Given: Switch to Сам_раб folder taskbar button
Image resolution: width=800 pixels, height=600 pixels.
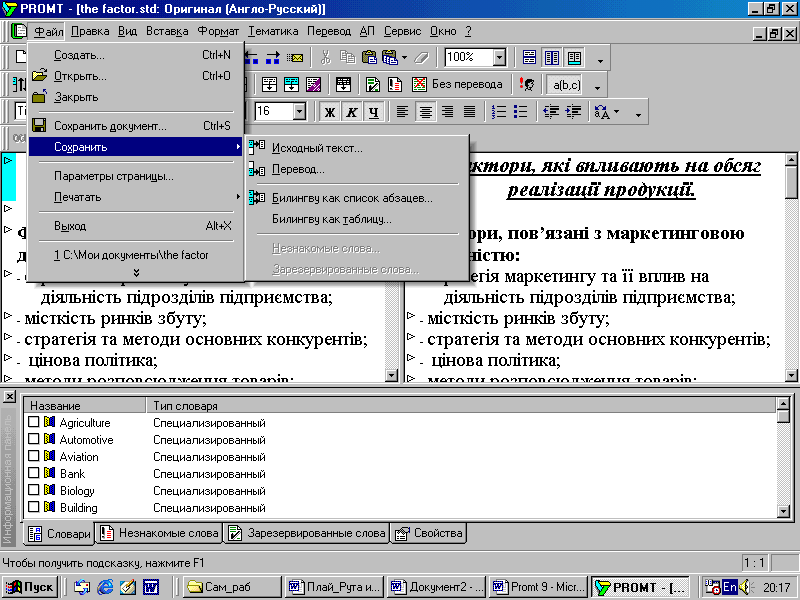Looking at the screenshot, I should [232, 587].
